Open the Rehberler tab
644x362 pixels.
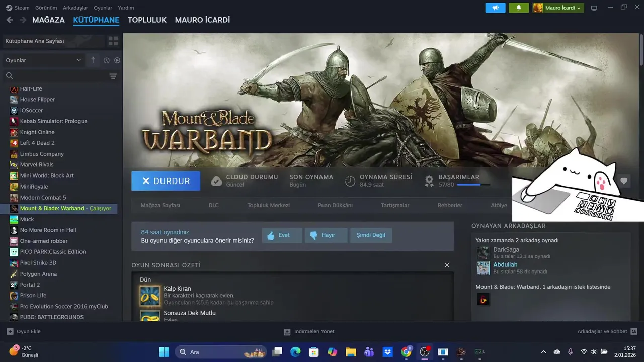450,205
